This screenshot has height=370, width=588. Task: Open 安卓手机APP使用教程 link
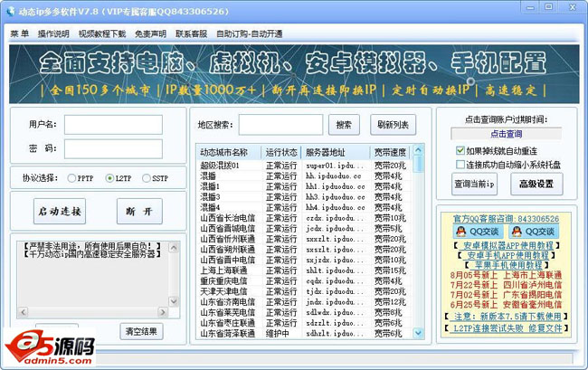tap(507, 255)
